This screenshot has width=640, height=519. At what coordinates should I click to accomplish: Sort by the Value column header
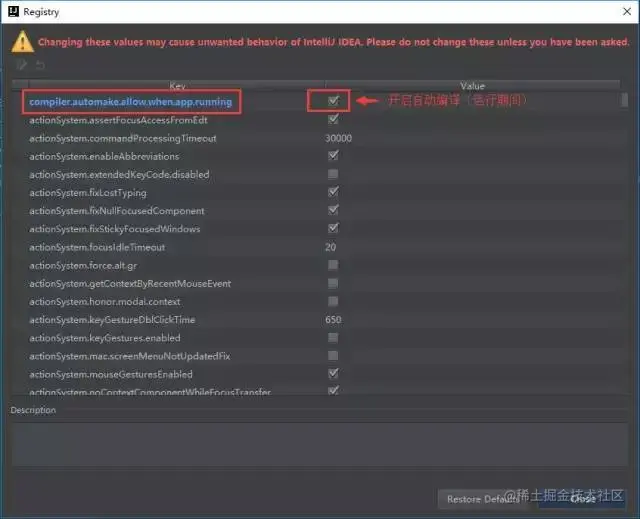point(473,85)
